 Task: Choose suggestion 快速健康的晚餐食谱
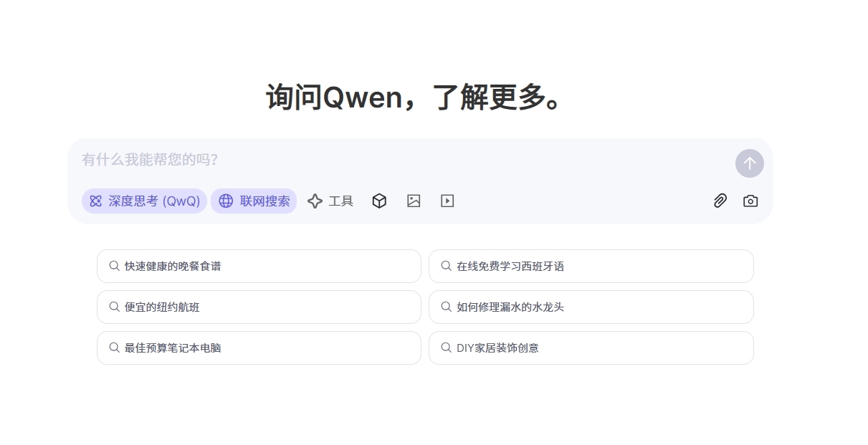pos(258,267)
